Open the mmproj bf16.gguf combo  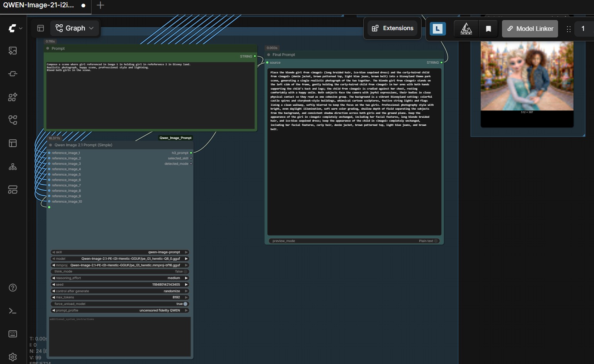(119, 265)
